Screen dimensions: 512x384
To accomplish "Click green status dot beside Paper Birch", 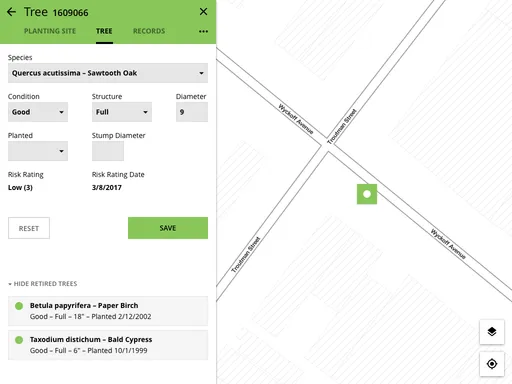I will pyautogui.click(x=19, y=306).
